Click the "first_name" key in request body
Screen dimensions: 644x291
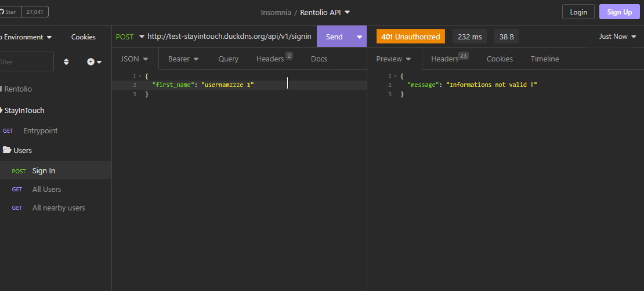172,85
